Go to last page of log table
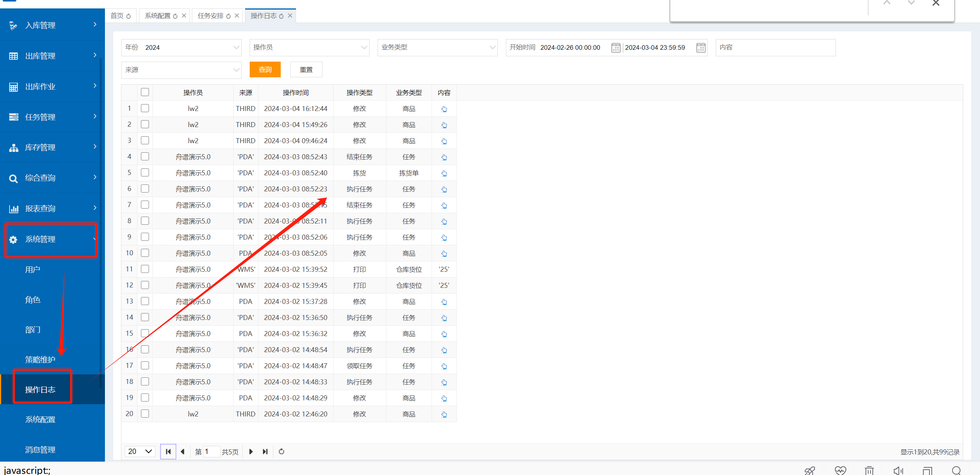The image size is (980, 475). [265, 451]
